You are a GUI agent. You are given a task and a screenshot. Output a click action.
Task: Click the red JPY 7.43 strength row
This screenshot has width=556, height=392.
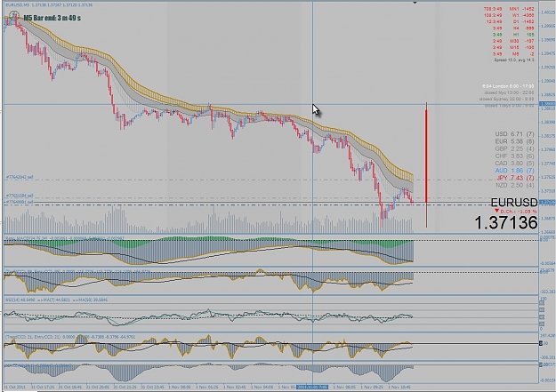(x=515, y=178)
